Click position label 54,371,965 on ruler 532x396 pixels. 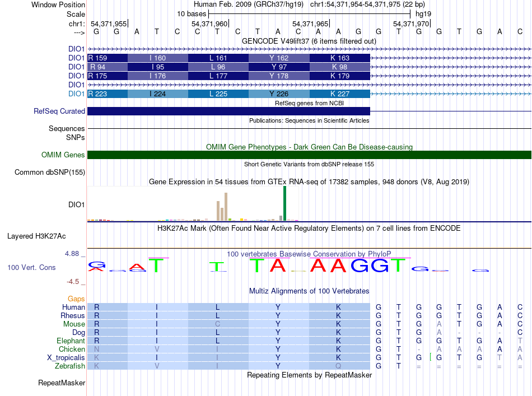click(310, 24)
